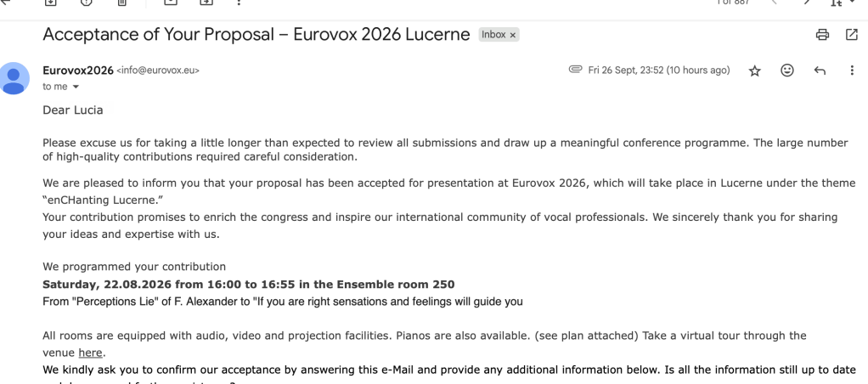Open the top toolbar's More options menu
Image resolution: width=868 pixels, height=384 pixels.
pos(239,3)
